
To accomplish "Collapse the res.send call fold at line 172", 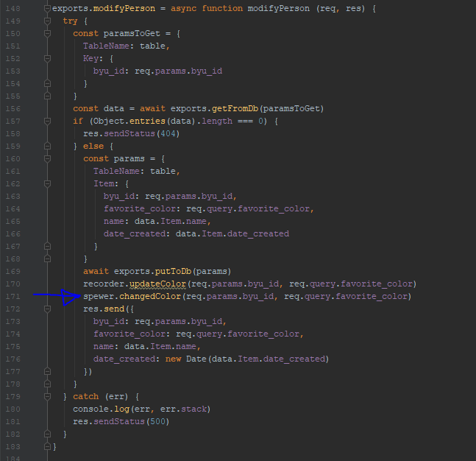I will (x=47, y=309).
